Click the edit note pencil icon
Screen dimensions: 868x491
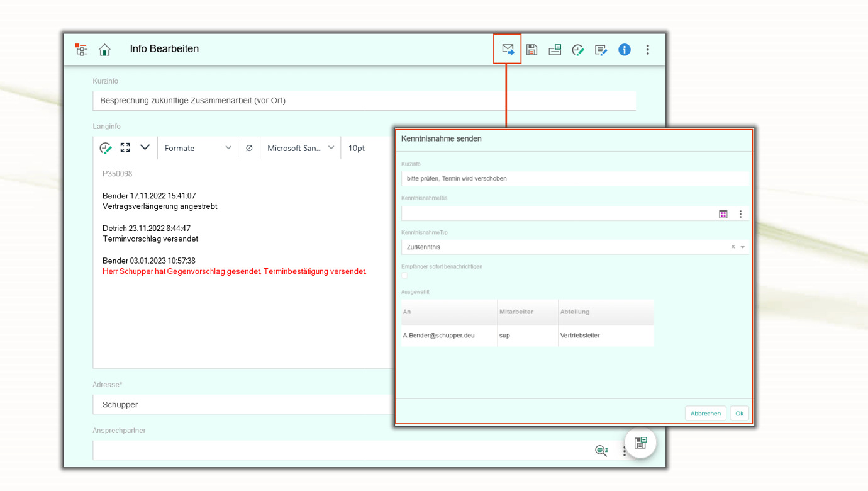(x=601, y=50)
